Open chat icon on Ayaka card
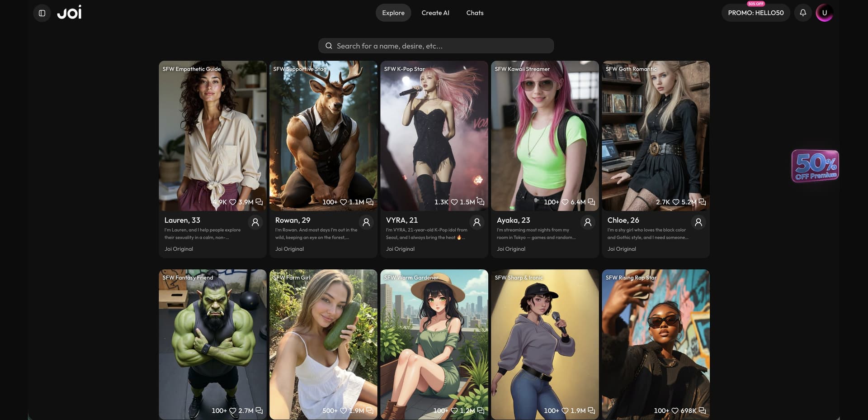The height and width of the screenshot is (420, 868). (591, 202)
